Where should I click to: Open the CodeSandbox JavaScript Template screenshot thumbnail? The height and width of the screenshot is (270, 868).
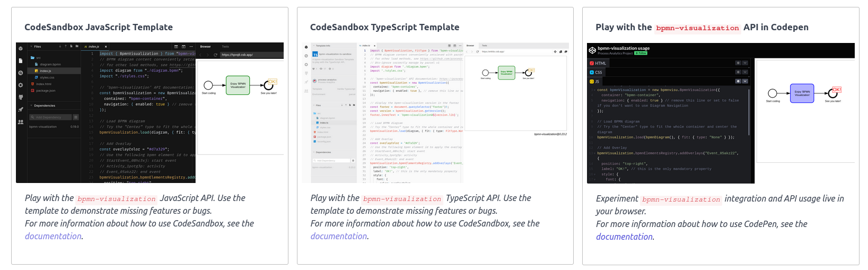(x=150, y=113)
